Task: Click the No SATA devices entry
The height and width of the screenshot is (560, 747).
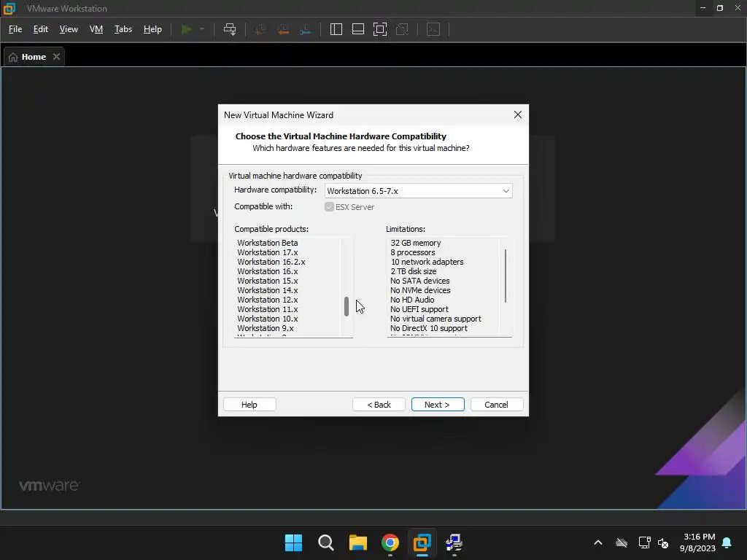Action: [x=419, y=281]
